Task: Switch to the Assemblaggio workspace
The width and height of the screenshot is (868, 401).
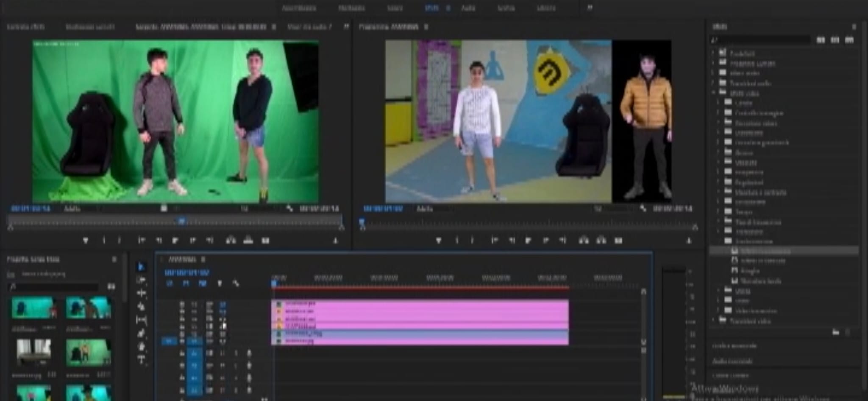Action: point(299,8)
